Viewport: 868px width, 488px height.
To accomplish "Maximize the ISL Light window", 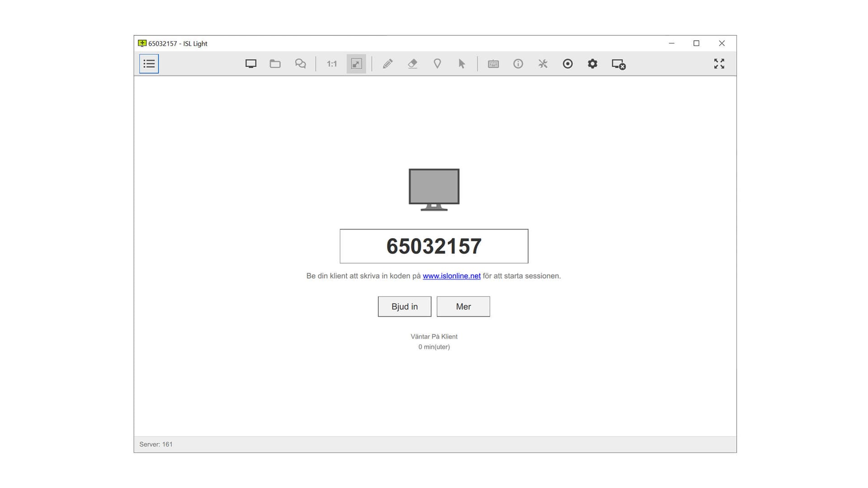I will [696, 43].
